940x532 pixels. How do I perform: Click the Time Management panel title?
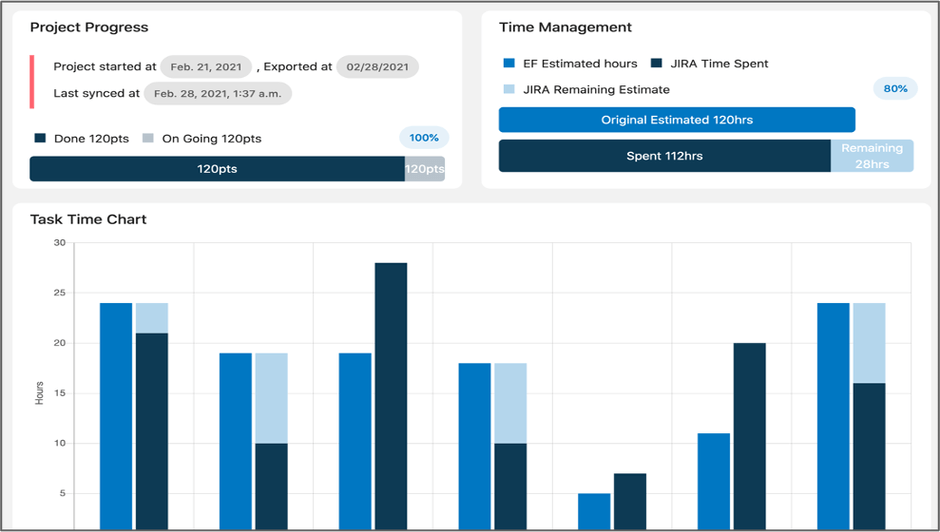tap(565, 27)
